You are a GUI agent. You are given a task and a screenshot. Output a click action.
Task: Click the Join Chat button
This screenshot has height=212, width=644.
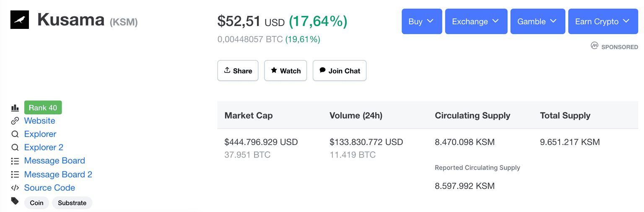pyautogui.click(x=339, y=71)
